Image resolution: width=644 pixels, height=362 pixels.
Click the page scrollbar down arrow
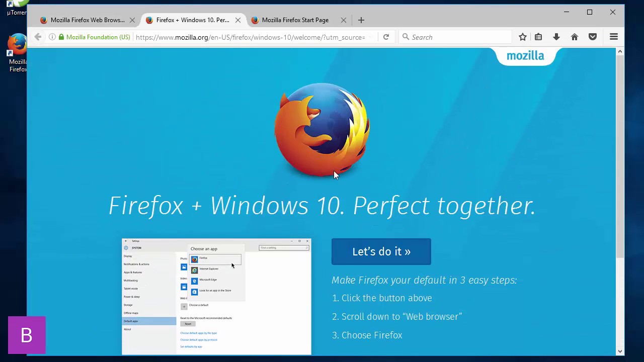click(x=620, y=351)
